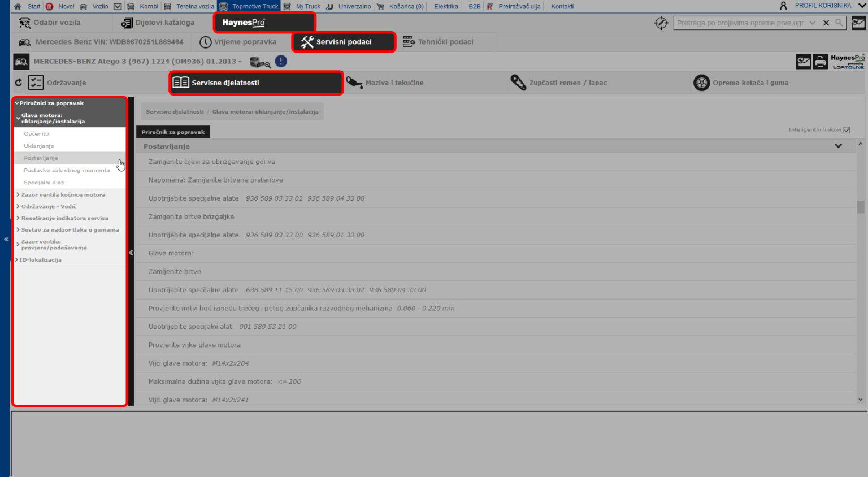
Task: Expand Resetiranje indikatora servisa node
Action: pos(18,218)
